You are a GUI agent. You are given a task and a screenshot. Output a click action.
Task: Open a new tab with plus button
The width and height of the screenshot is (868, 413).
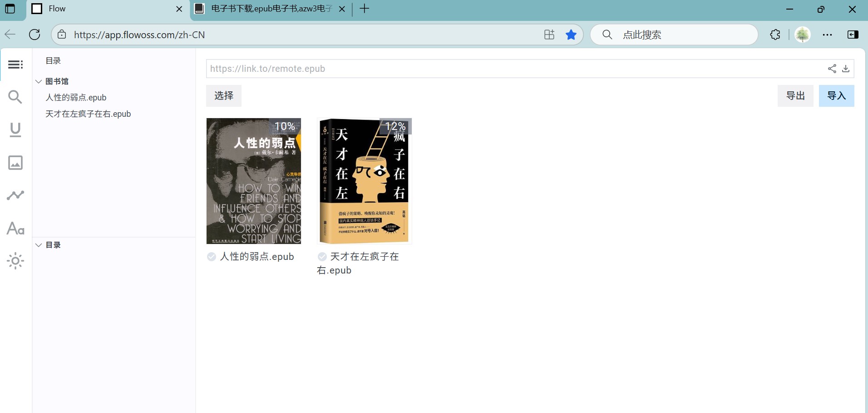point(365,9)
